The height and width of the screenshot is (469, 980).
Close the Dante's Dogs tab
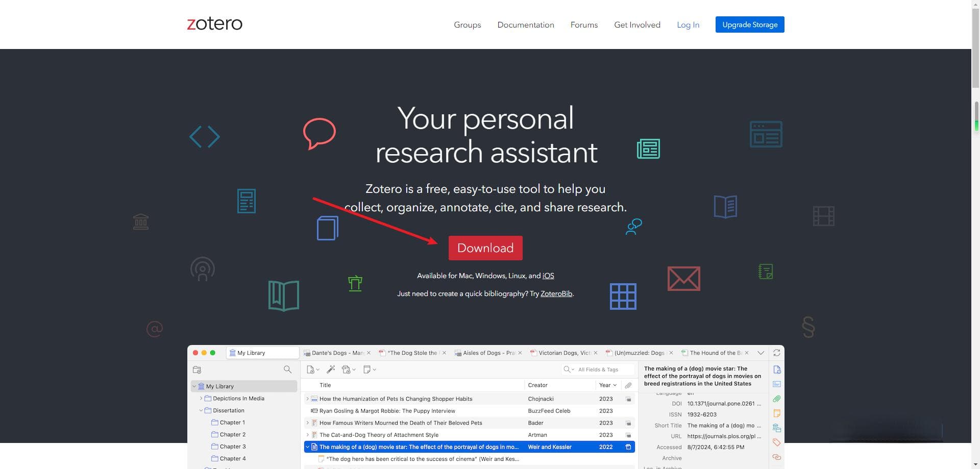pos(369,353)
